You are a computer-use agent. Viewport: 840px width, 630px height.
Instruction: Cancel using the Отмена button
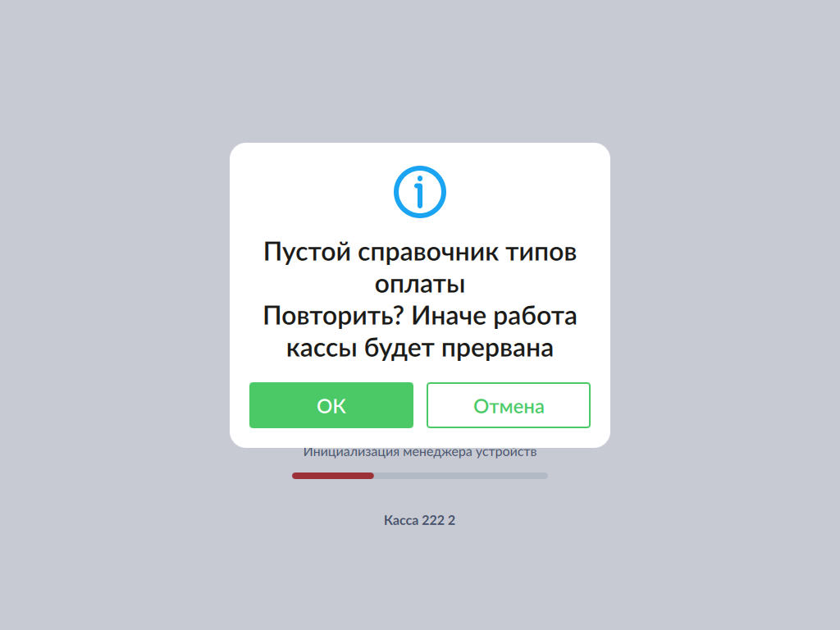tap(509, 405)
